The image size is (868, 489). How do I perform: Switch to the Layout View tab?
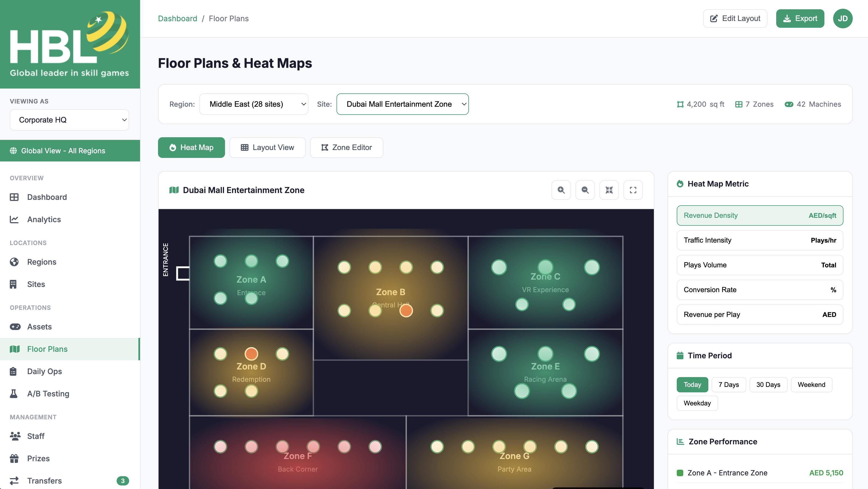click(267, 148)
